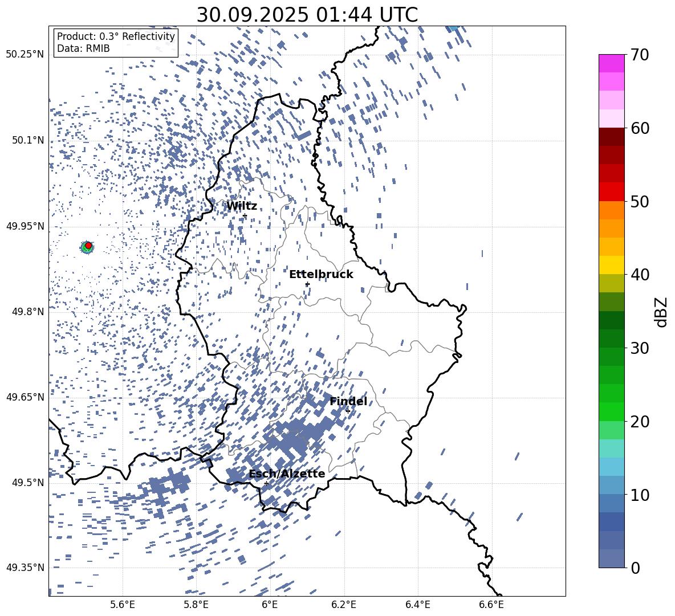Click the colorbar tick label 0
This screenshot has height=616, width=675.
[635, 568]
